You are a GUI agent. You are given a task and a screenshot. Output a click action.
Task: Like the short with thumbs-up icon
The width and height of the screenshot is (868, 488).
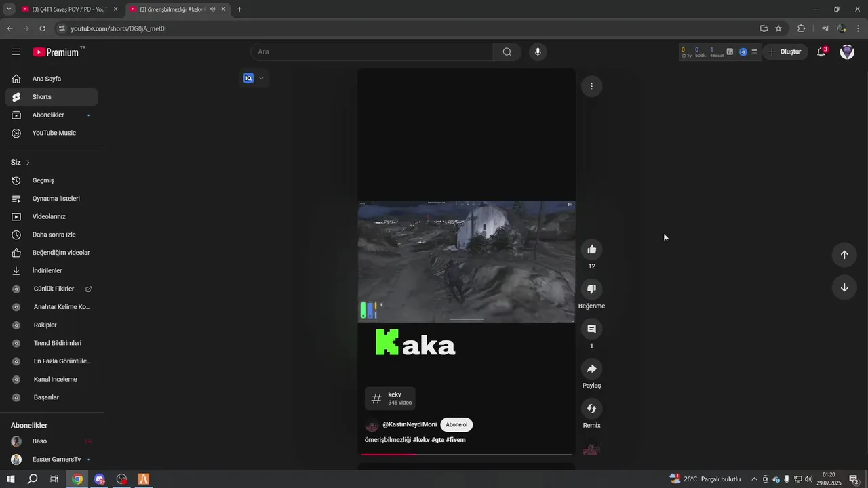[591, 249]
